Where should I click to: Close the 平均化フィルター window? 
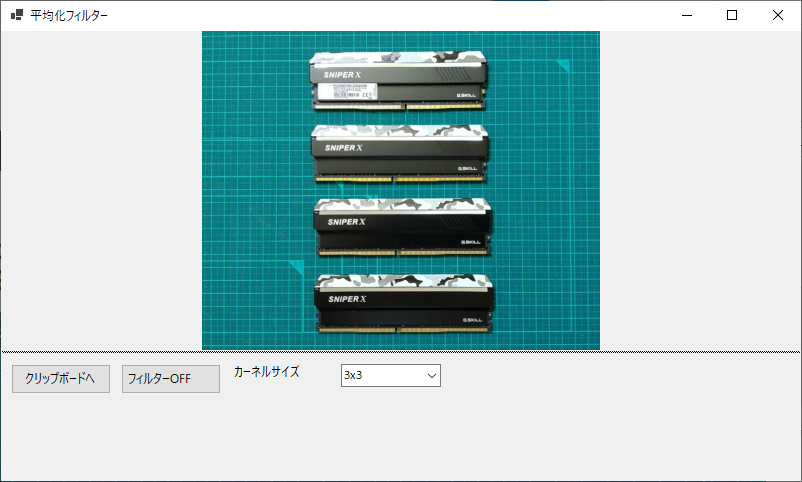[778, 15]
